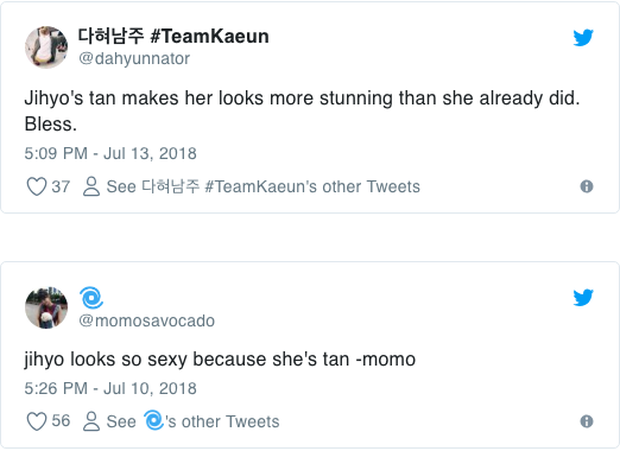Click the blue swirl emoji display name
This screenshot has height=451, width=620.
tap(91, 298)
